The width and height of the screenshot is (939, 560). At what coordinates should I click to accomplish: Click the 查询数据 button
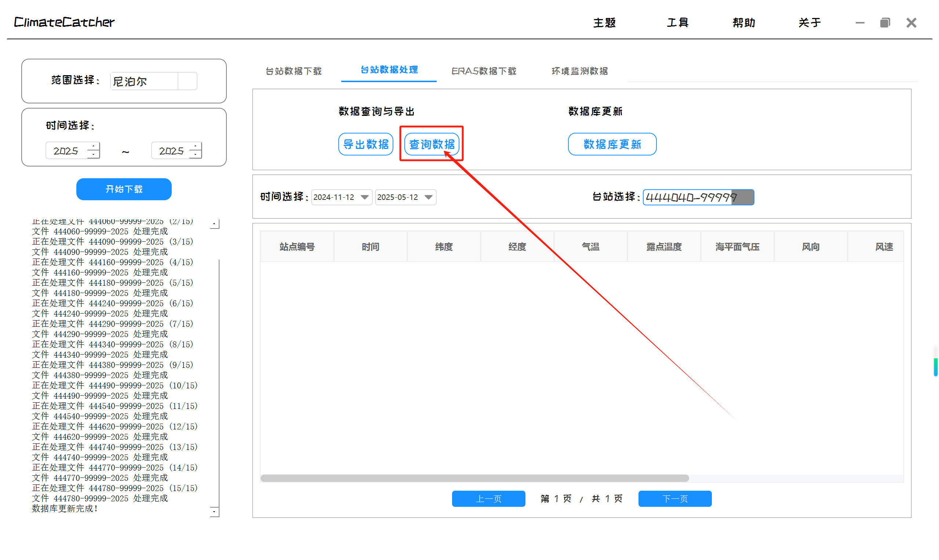pyautogui.click(x=432, y=144)
